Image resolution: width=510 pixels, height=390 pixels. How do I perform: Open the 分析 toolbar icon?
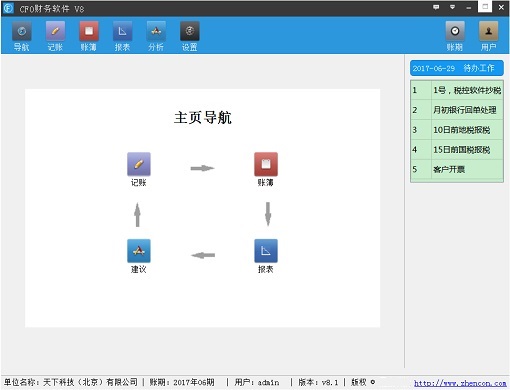coord(156,31)
